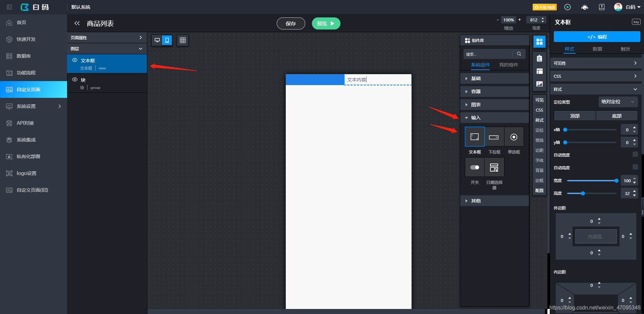Open the help question icon

[602, 7]
